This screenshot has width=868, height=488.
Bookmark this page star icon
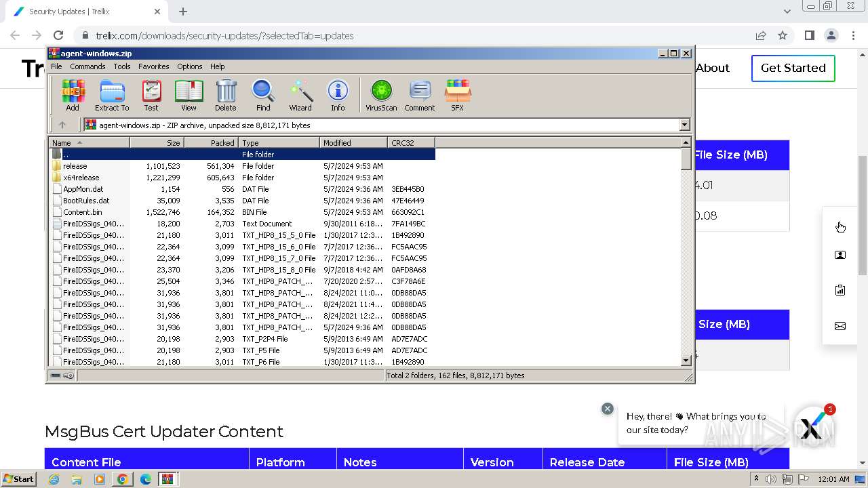(x=783, y=35)
